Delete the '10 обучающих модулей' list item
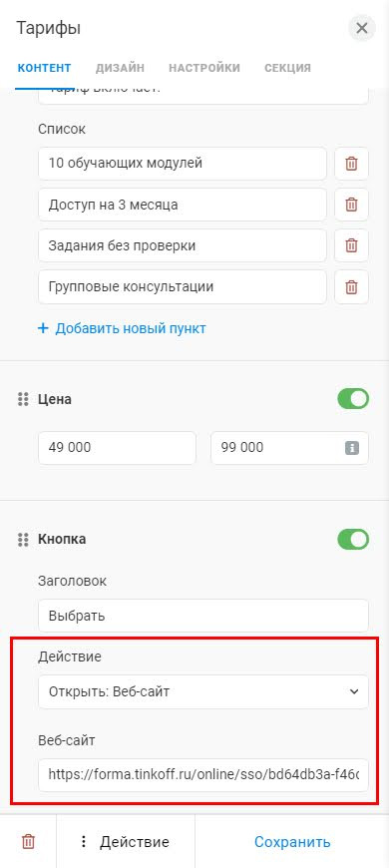Screen dimensions: 389x868 click(351, 164)
